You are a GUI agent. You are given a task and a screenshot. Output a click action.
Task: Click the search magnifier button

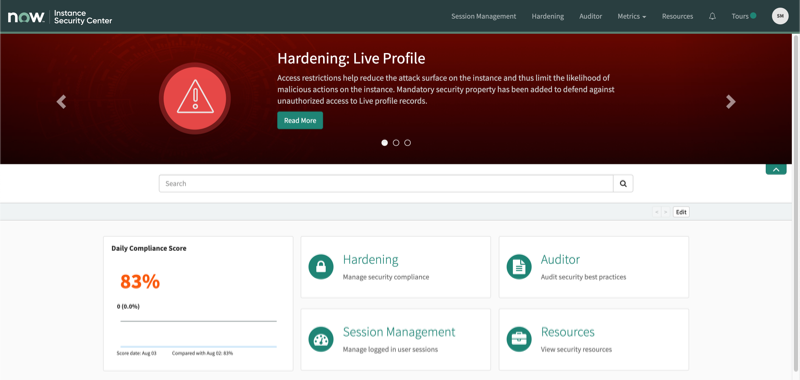click(x=623, y=184)
